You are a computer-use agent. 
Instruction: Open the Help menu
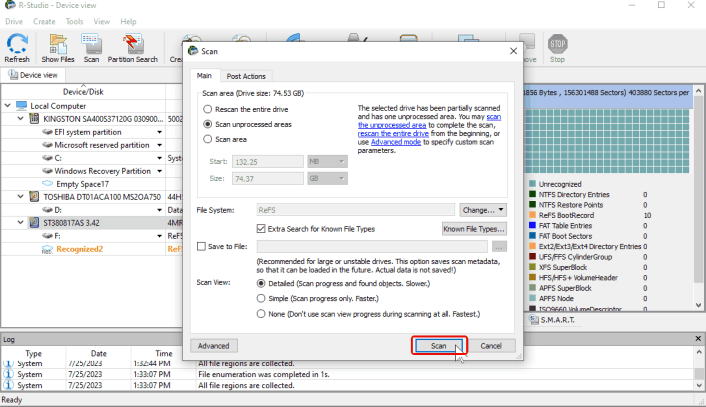click(x=128, y=22)
